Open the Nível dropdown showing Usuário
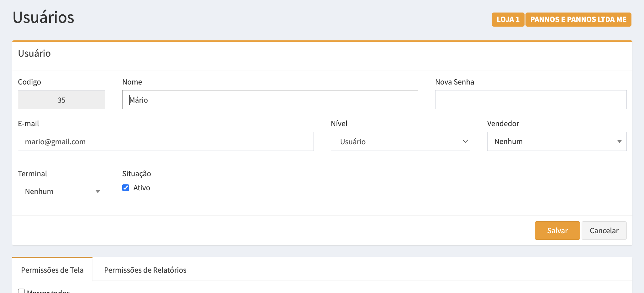 pyautogui.click(x=400, y=141)
